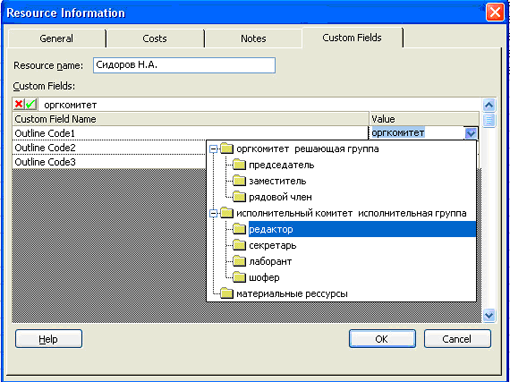Click the scrollbar down arrow of custom fields

489,315
